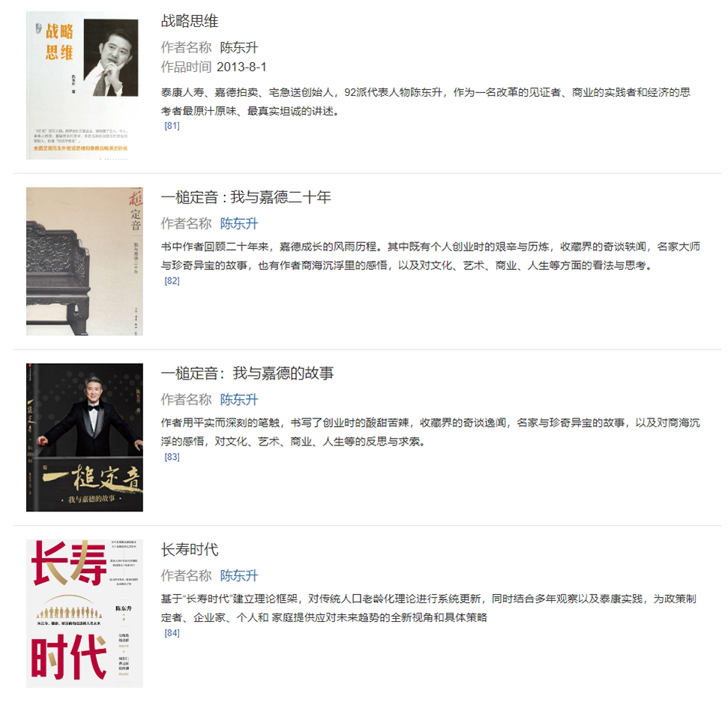Screen dimensions: 728x702
Task: Open the 一槌定音 chair cover thumbnail
Action: [x=84, y=261]
